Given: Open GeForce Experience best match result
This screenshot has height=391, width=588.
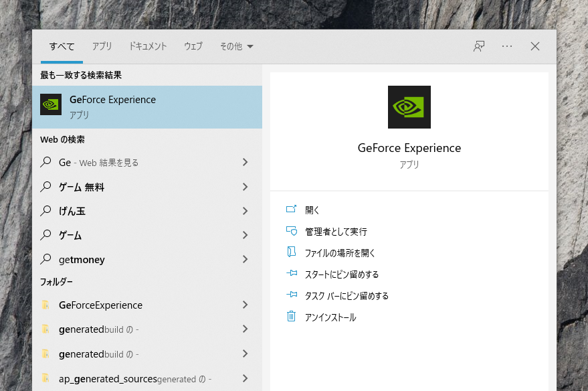Looking at the screenshot, I should click(147, 107).
